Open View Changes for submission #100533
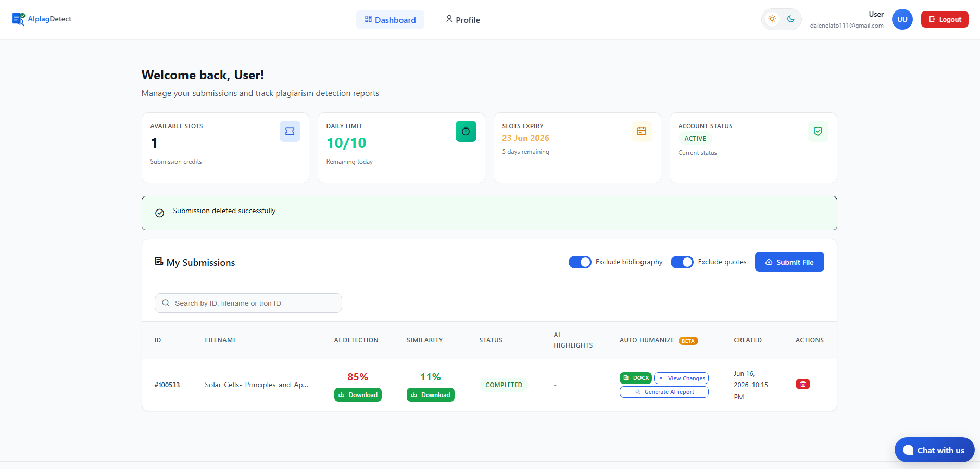 (x=681, y=378)
